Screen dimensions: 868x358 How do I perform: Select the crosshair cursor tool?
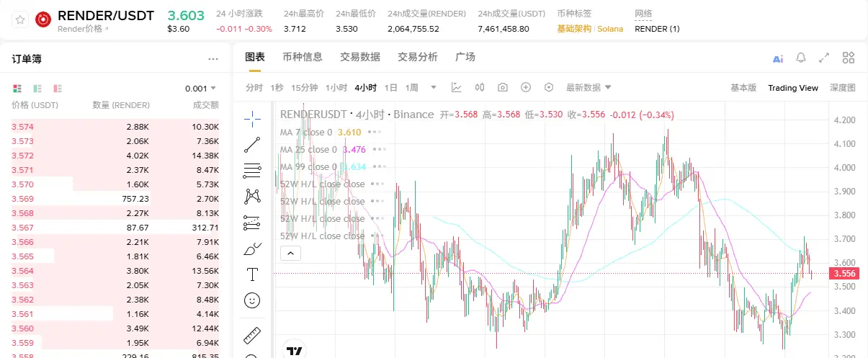[x=252, y=118]
